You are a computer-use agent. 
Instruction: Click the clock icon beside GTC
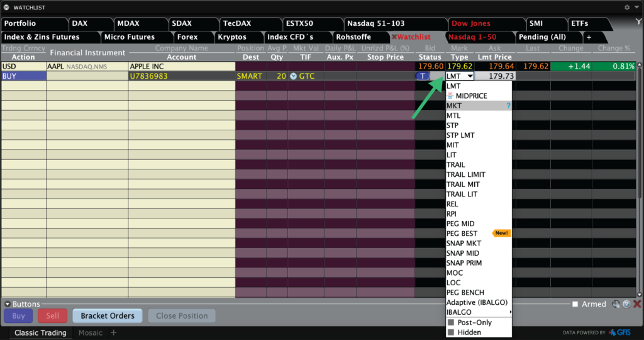(x=293, y=76)
